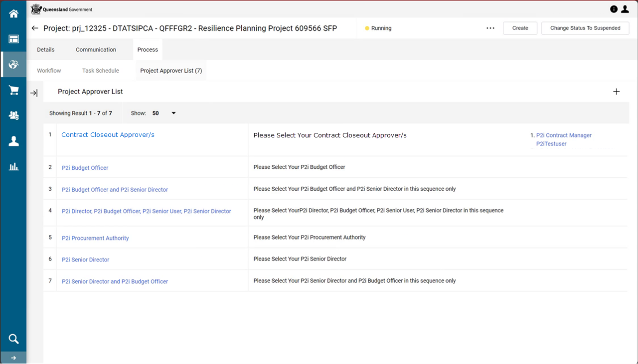Click the Running status indicator
Viewport: 638px width, 364px height.
378,28
